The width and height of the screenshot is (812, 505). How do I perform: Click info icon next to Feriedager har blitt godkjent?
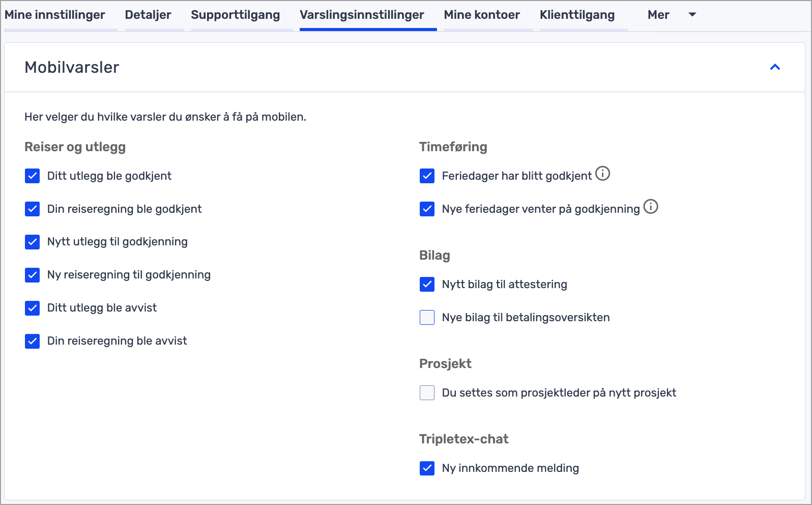602,174
